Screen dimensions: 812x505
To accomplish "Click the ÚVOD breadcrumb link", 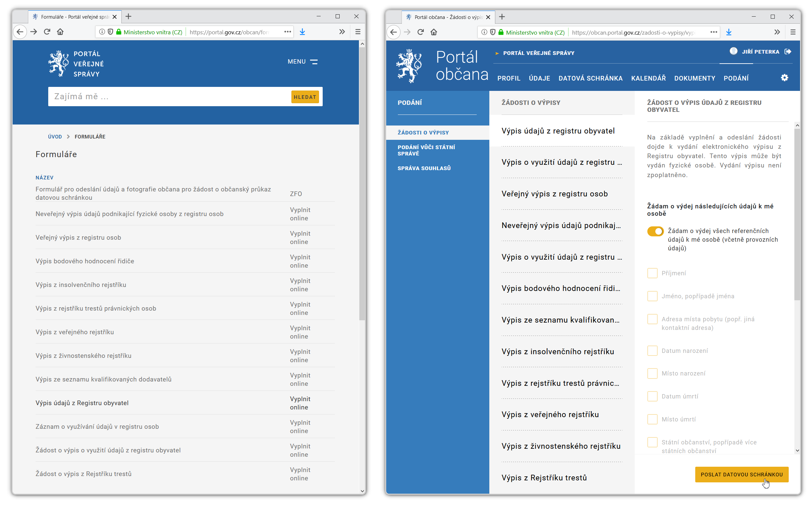I will tap(55, 137).
